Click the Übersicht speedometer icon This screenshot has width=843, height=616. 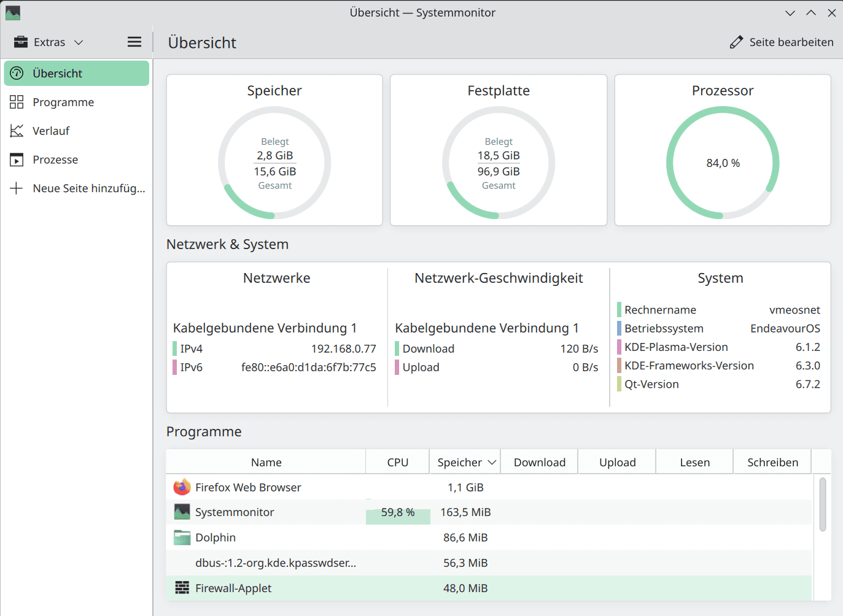[x=17, y=73]
